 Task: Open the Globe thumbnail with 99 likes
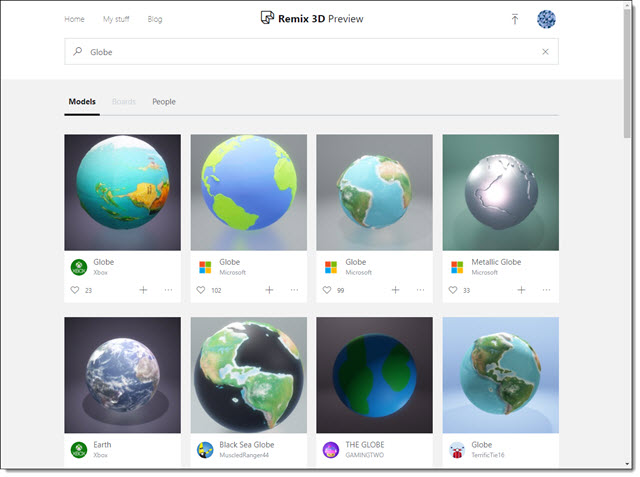pyautogui.click(x=374, y=192)
